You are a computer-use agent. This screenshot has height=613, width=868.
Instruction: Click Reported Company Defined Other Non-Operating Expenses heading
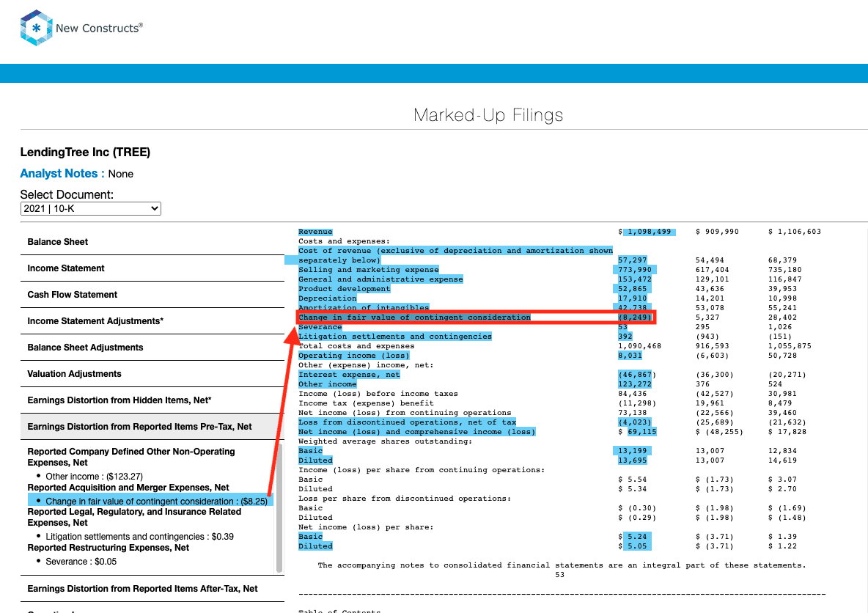pyautogui.click(x=131, y=457)
